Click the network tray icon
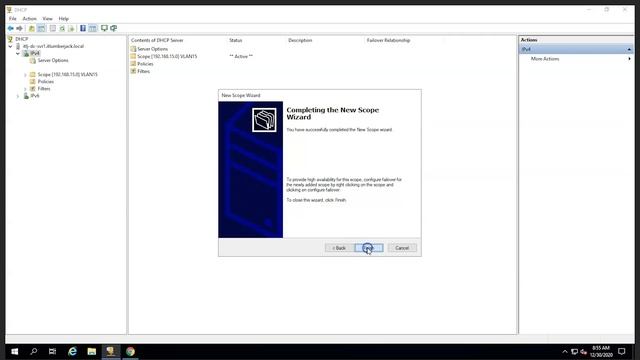The width and height of the screenshot is (640, 360). (574, 351)
